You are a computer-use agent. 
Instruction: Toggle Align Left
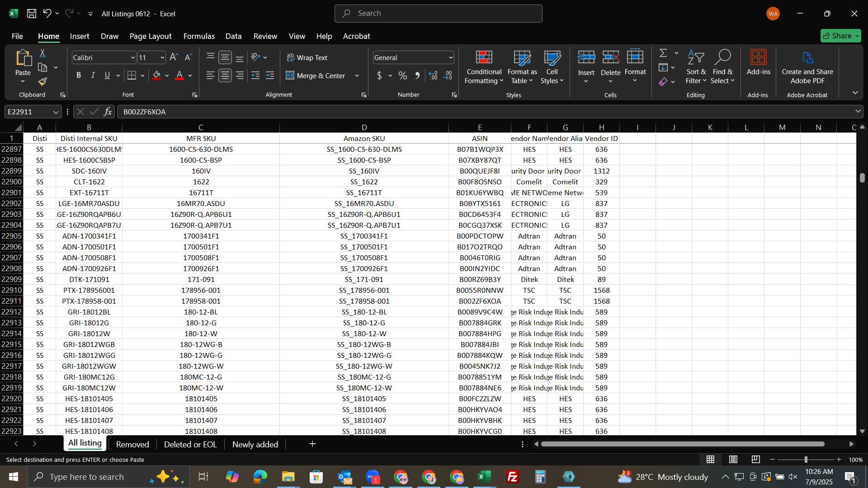pos(210,75)
